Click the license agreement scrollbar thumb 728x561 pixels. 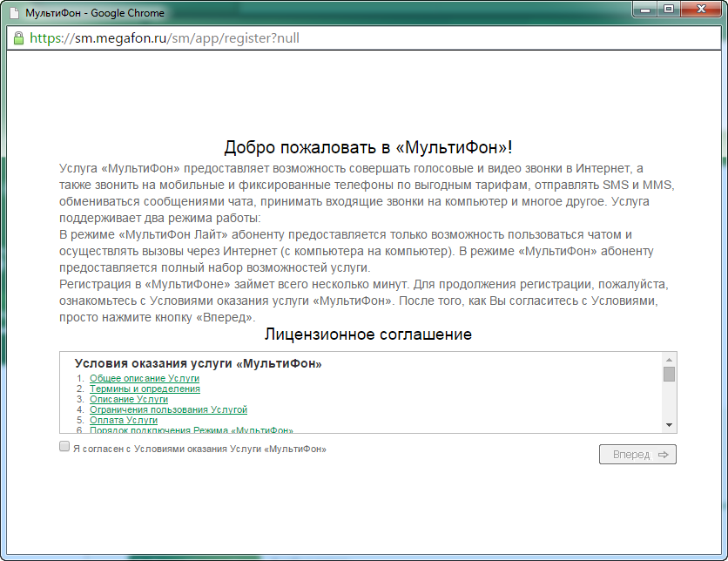coord(669,375)
